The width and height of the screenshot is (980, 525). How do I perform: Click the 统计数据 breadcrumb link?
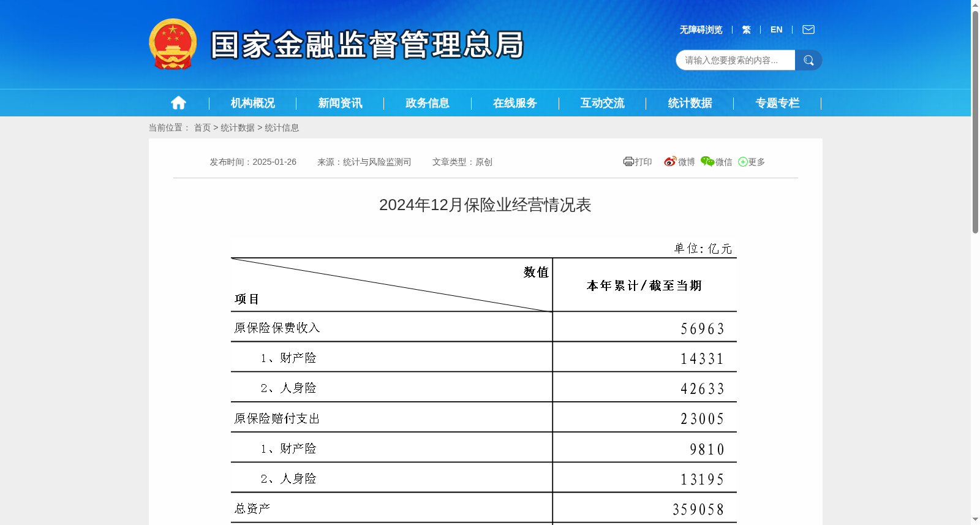pyautogui.click(x=238, y=127)
